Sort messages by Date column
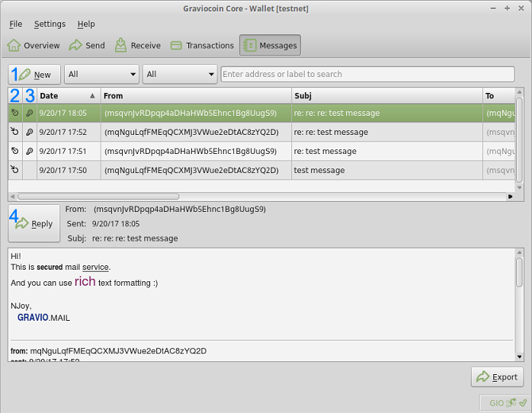This screenshot has width=532, height=413. click(x=69, y=95)
